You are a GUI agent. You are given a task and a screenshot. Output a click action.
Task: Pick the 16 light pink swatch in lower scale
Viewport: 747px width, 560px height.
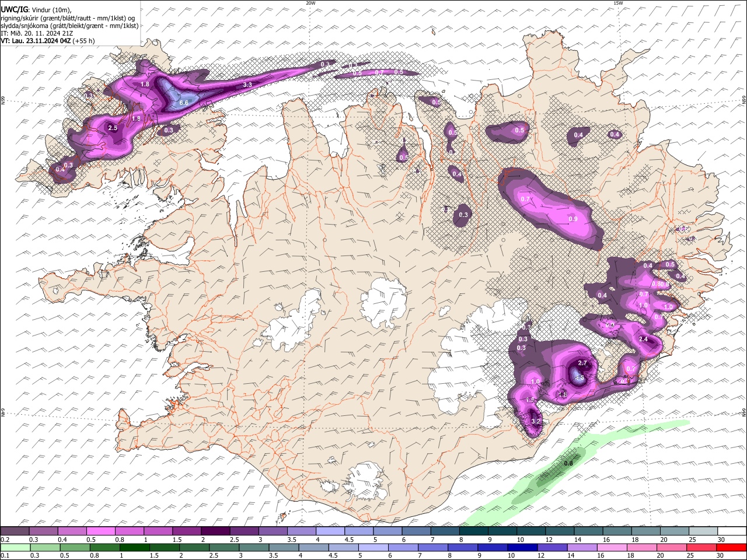(611, 547)
